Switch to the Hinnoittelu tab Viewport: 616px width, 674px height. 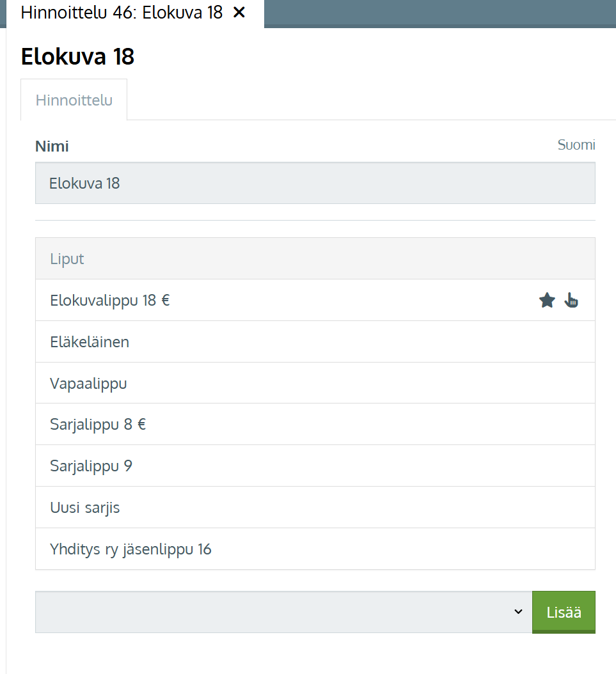click(74, 100)
